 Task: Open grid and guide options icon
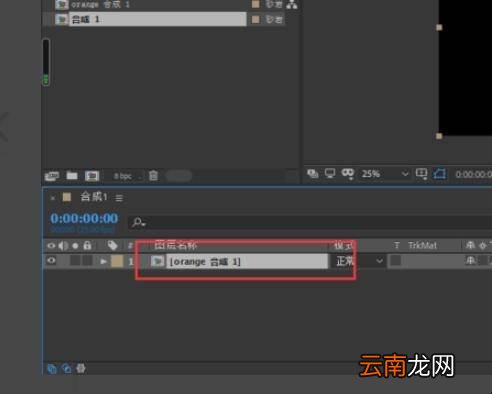[x=421, y=174]
